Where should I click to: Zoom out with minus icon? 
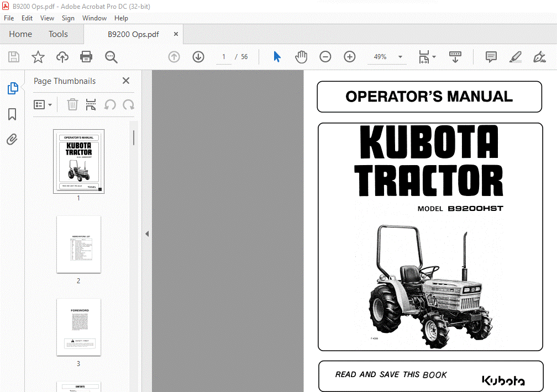[x=325, y=57]
